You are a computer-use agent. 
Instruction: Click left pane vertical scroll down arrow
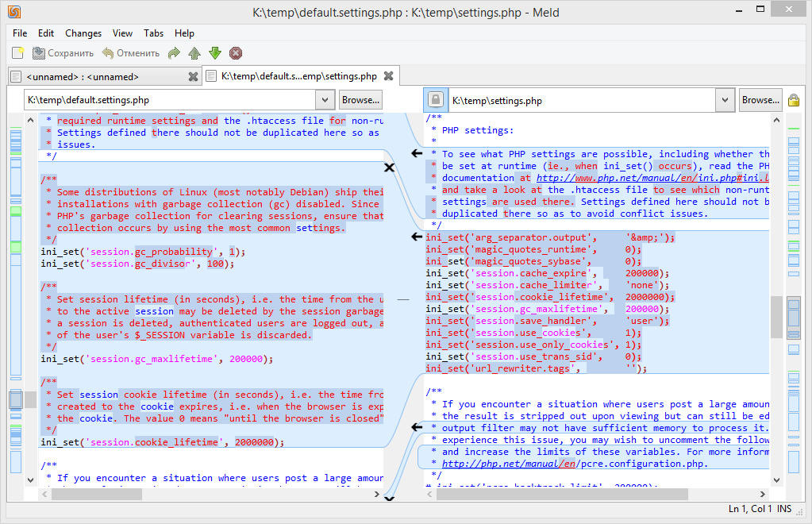tap(30, 480)
